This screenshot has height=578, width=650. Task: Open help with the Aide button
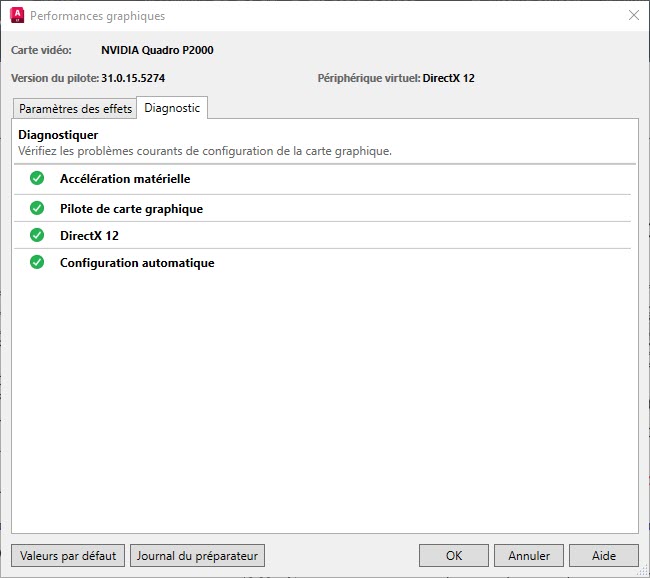pyautogui.click(x=604, y=556)
